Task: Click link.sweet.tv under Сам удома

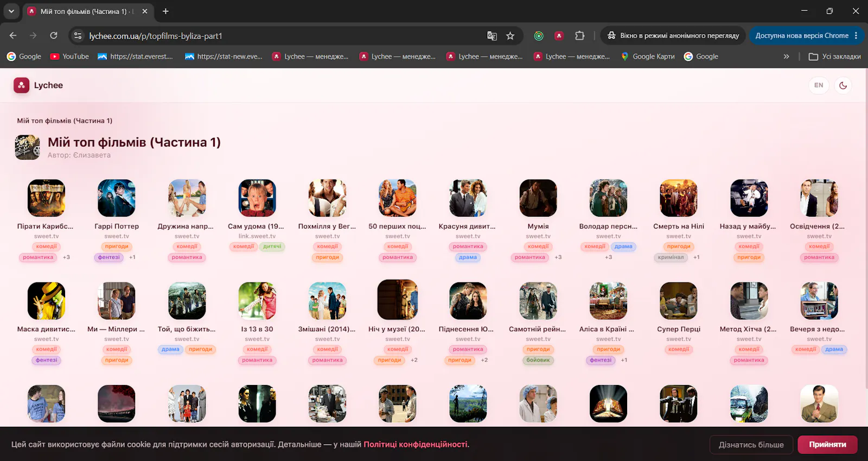Action: coord(257,236)
